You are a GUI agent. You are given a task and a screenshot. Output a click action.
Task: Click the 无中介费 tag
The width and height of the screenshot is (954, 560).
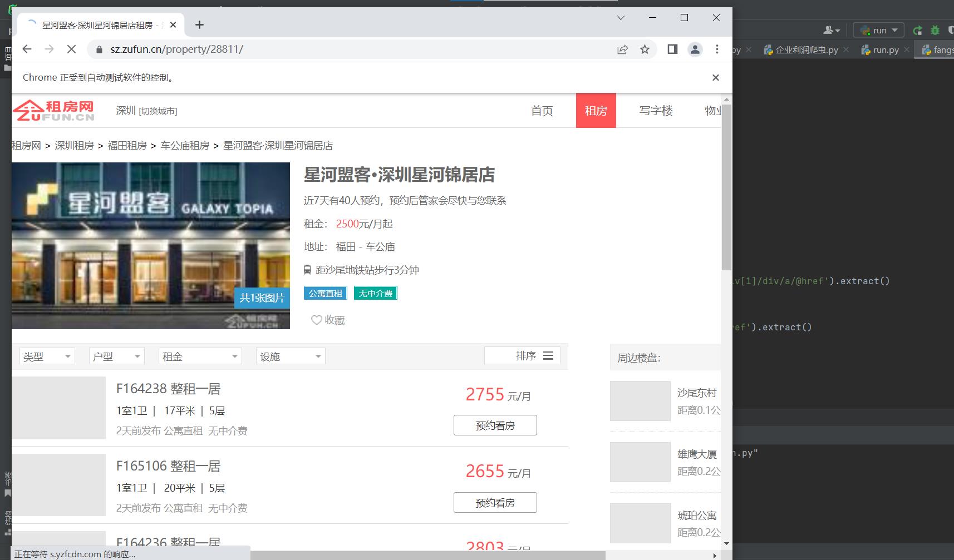coord(376,293)
